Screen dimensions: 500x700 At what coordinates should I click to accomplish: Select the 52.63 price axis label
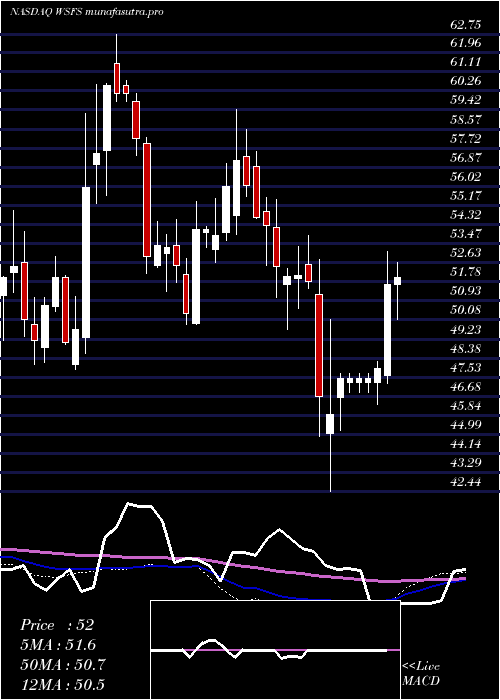(x=466, y=253)
